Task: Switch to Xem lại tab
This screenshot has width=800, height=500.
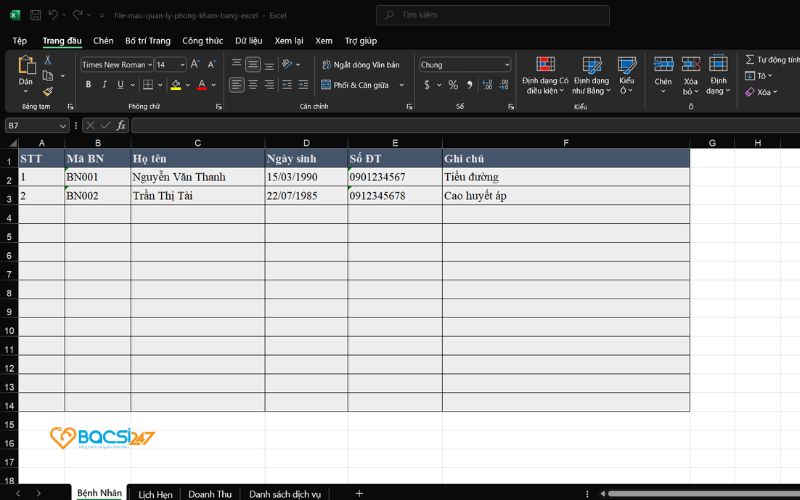Action: (x=289, y=41)
